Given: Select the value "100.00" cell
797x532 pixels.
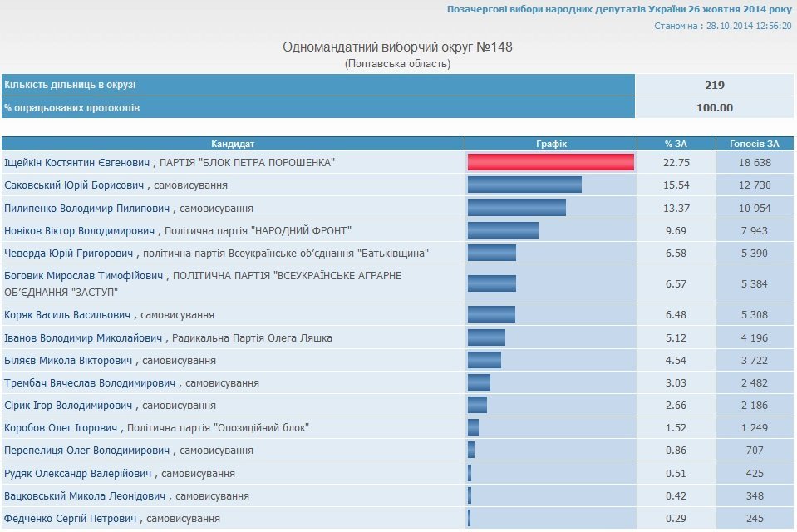Looking at the screenshot, I should 714,107.
